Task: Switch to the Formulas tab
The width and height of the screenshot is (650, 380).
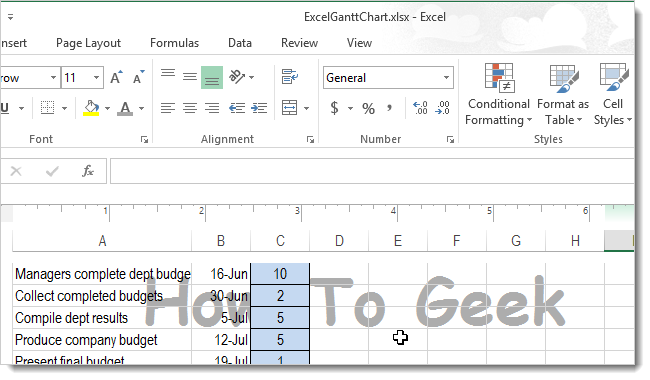Action: click(x=175, y=43)
